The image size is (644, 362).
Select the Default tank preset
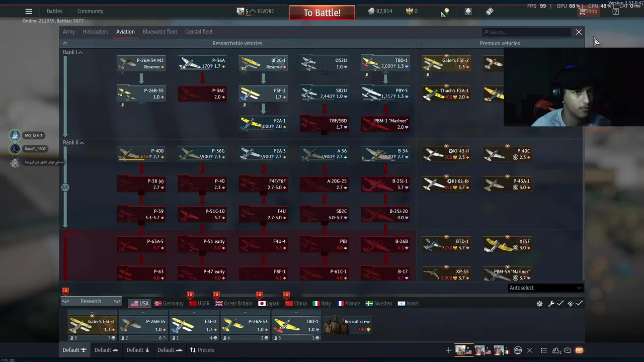[x=106, y=350]
